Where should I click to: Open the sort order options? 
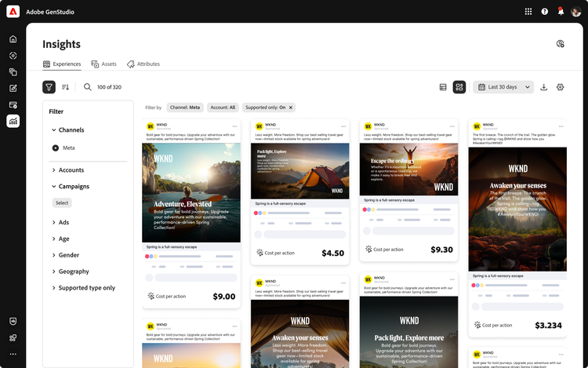(66, 87)
